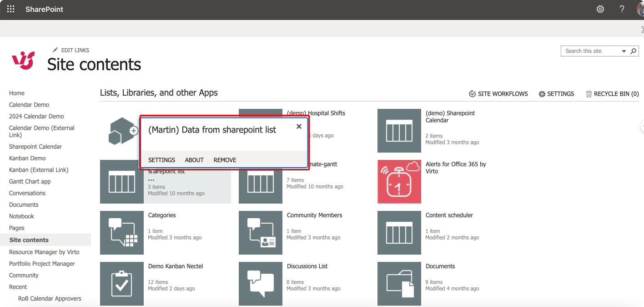Open the Discussions List chat icon
The width and height of the screenshot is (644, 307).
(261, 283)
